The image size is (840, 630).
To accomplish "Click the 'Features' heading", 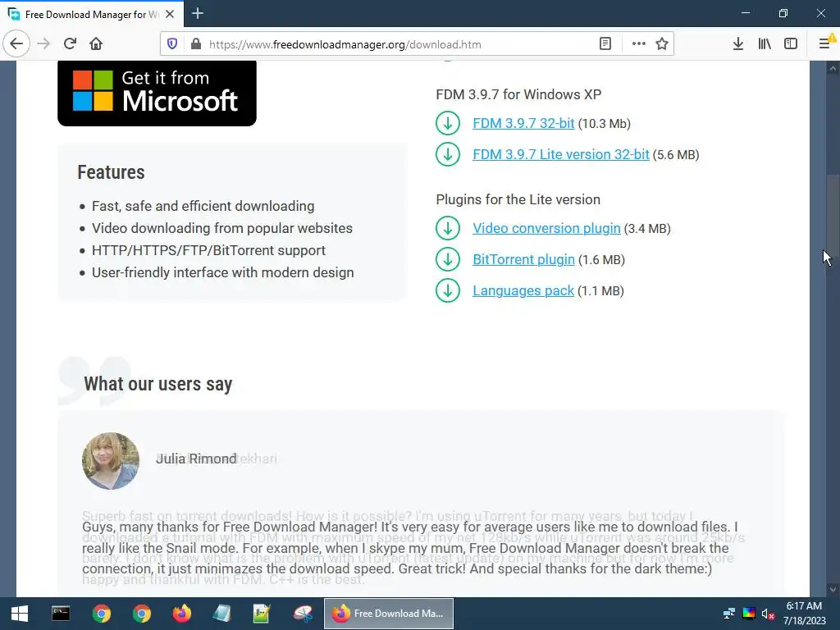I will point(111,172).
